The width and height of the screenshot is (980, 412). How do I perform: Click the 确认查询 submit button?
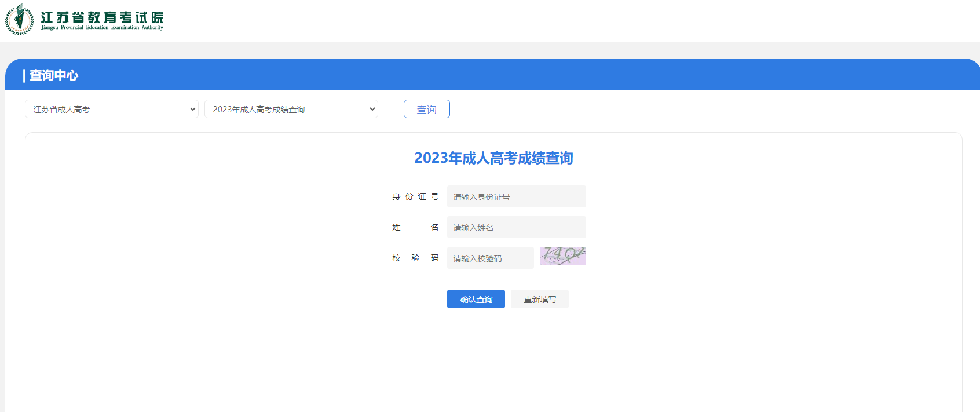476,299
